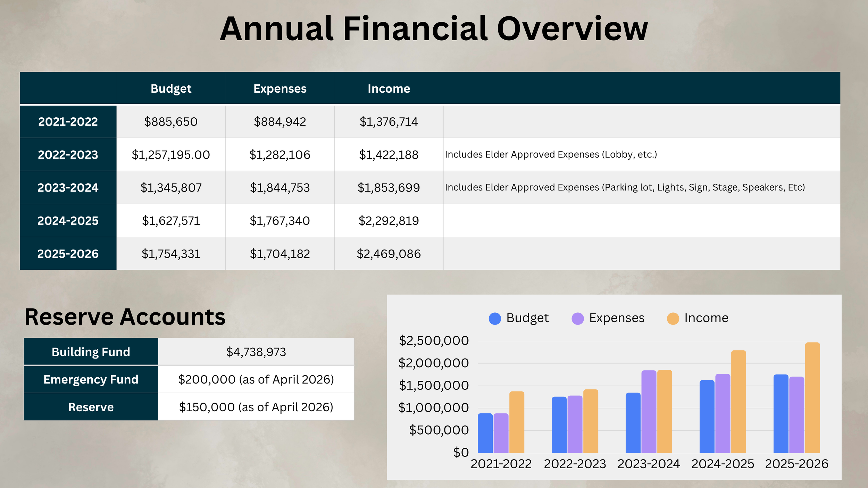This screenshot has width=868, height=488.
Task: Click the $1,000,000 axis label
Action: [434, 408]
